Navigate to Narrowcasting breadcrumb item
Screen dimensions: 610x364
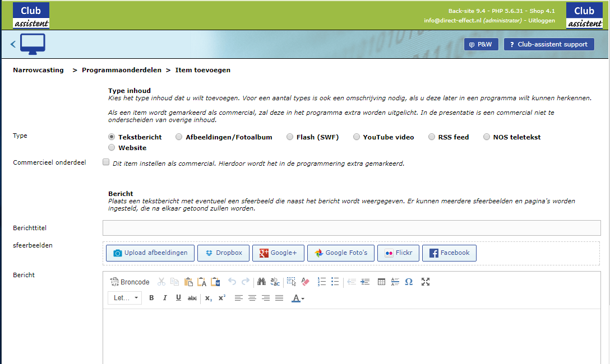pos(38,70)
